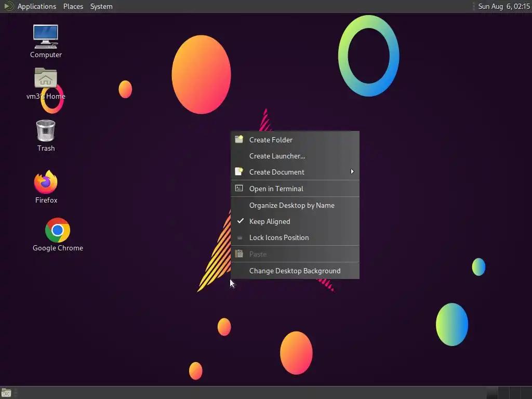This screenshot has height=399, width=532.
Task: Uncheck the Keep Aligned option
Action: click(295, 221)
